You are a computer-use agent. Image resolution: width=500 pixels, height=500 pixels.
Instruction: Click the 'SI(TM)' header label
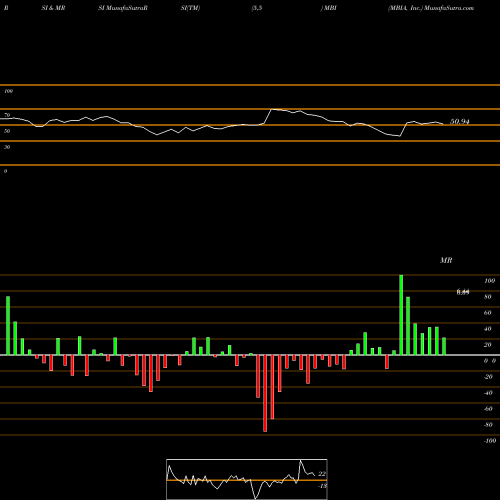tap(190, 8)
